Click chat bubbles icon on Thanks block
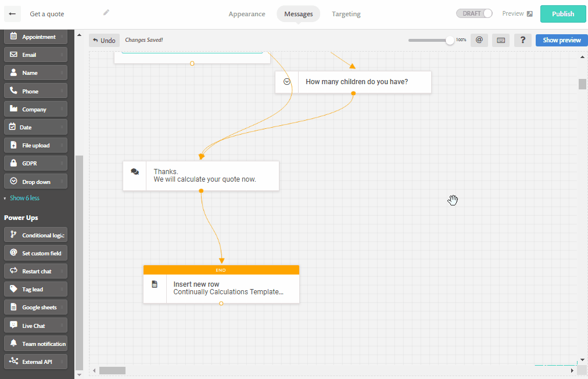 135,172
